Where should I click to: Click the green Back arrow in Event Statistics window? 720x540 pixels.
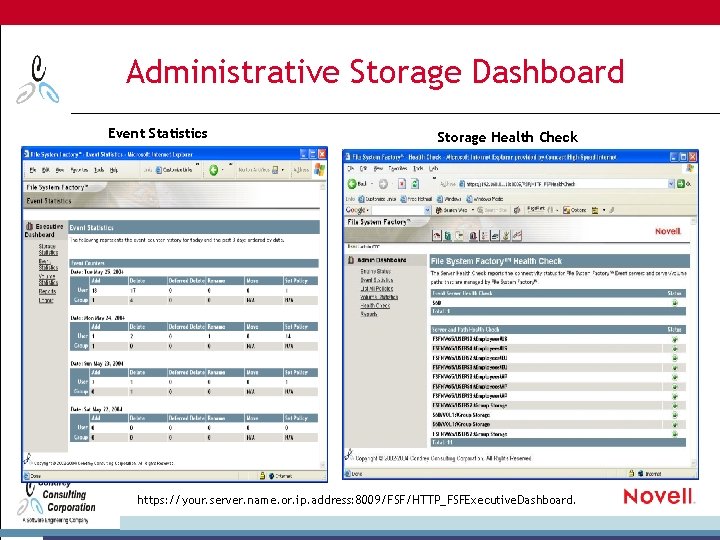214,170
